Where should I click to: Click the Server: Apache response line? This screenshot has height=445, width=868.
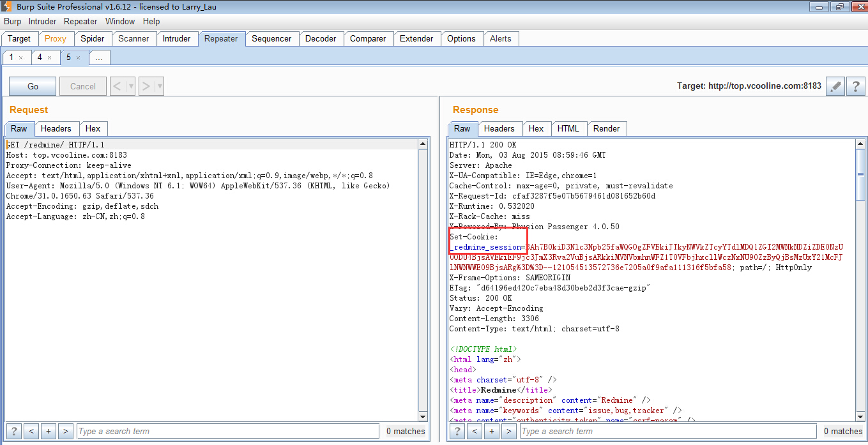click(481, 165)
